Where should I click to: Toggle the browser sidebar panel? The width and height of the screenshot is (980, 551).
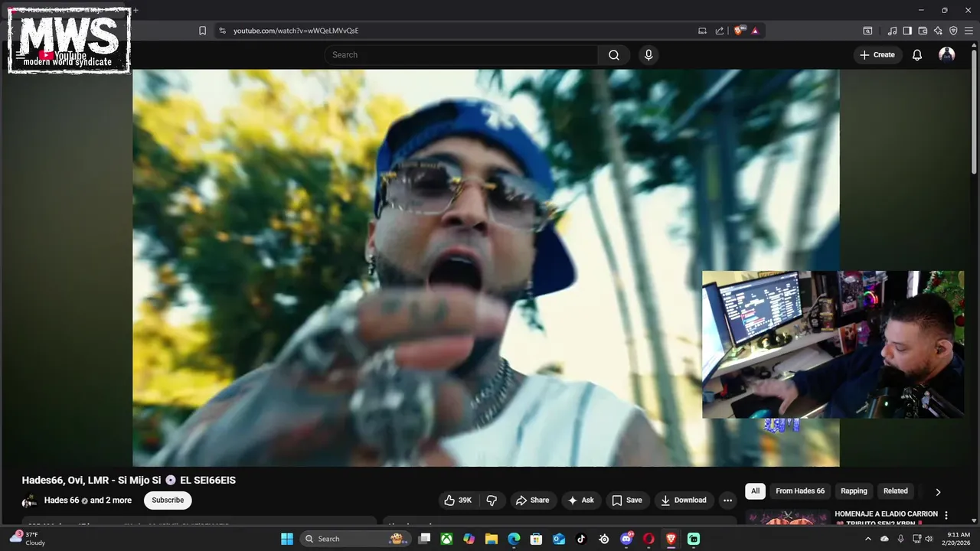[907, 31]
